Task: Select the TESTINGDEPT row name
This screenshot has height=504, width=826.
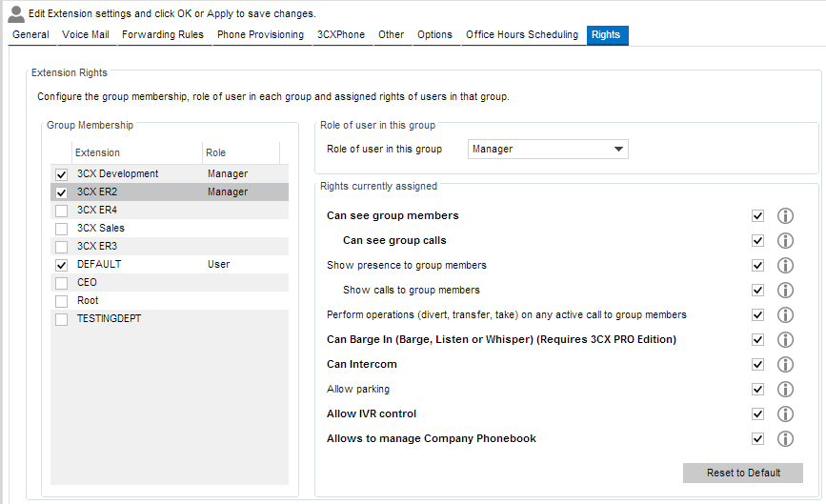Action: [109, 318]
